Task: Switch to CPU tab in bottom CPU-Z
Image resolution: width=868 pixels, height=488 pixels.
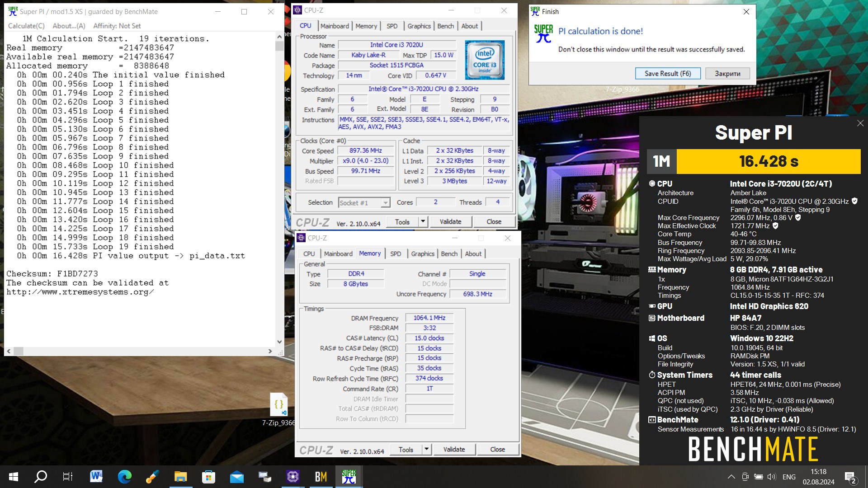Action: pyautogui.click(x=309, y=253)
